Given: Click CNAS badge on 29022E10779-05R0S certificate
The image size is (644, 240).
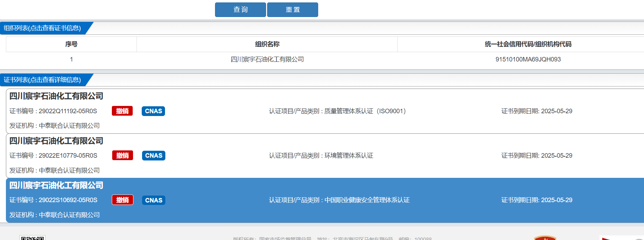Looking at the screenshot, I should click(x=154, y=156).
